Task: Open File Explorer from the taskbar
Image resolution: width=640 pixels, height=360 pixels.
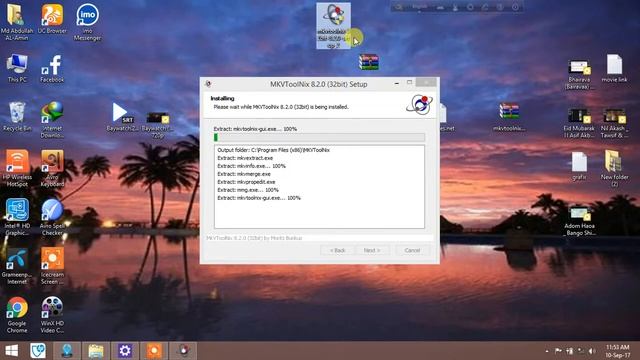Action: (96, 351)
